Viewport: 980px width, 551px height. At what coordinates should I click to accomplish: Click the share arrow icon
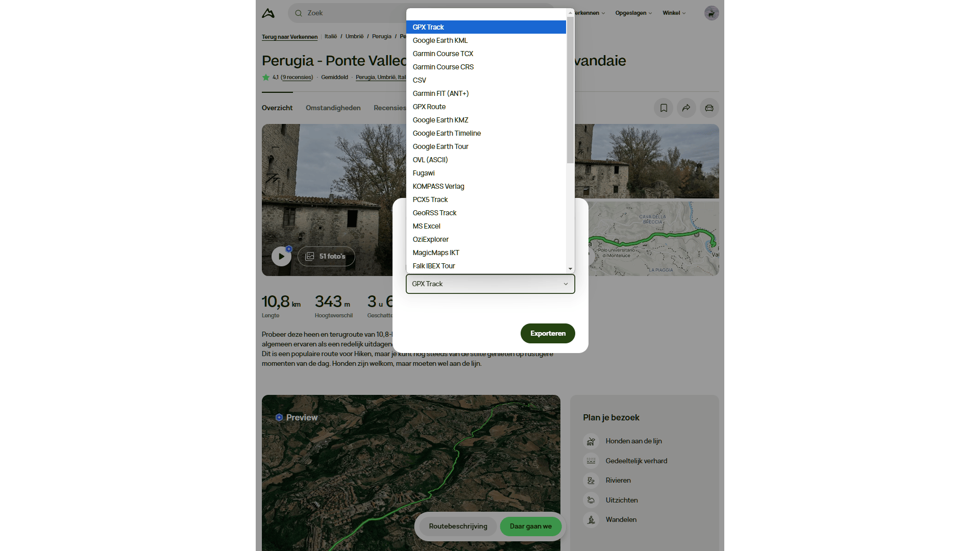point(687,108)
